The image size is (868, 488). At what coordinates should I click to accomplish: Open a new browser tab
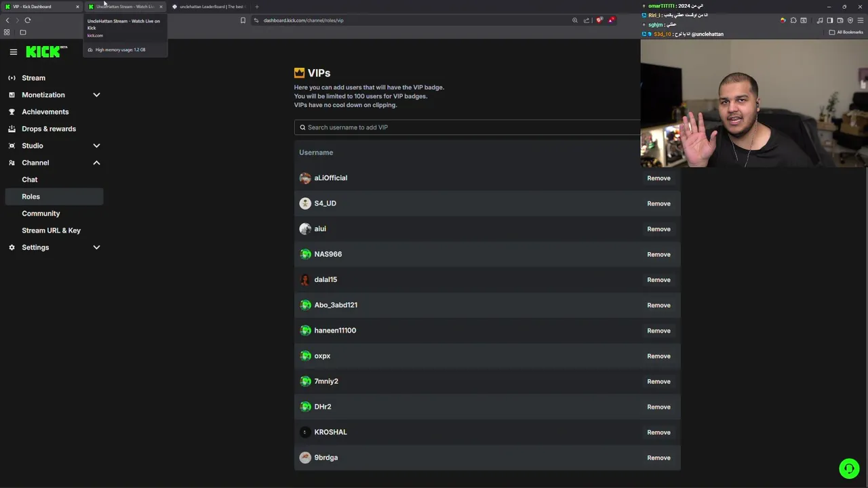click(257, 7)
